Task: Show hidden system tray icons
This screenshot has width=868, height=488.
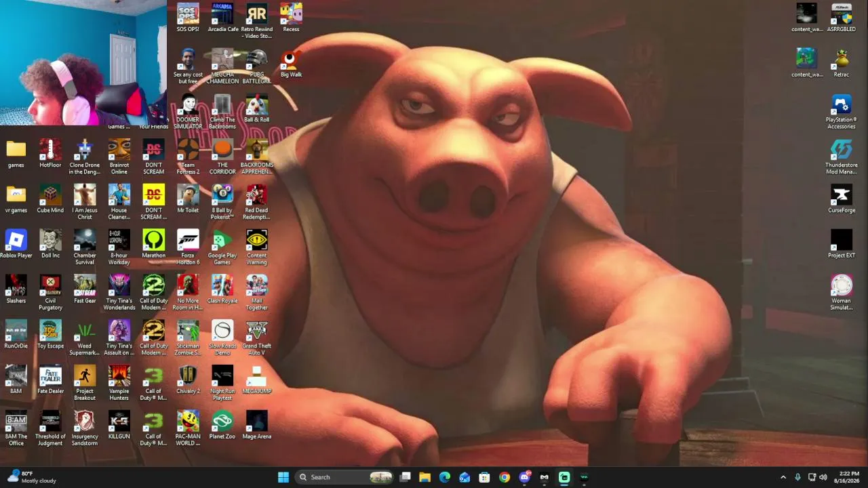Action: (783, 477)
